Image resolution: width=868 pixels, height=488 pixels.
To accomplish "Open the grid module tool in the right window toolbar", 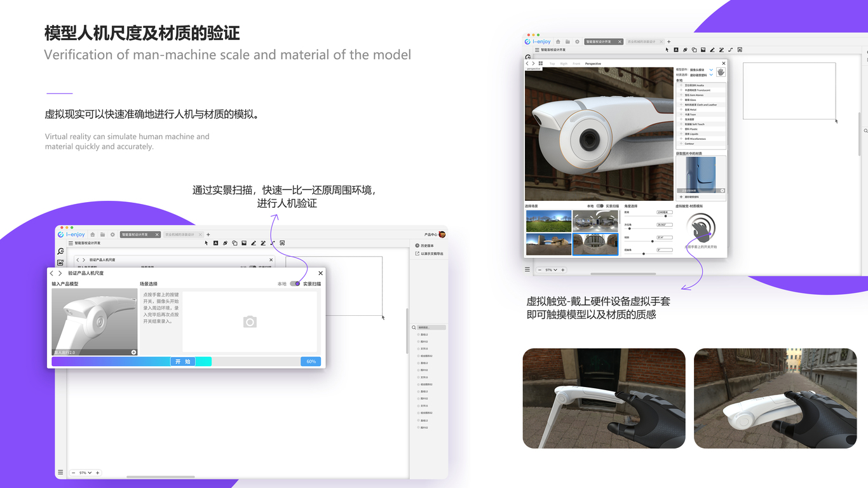I will point(740,50).
